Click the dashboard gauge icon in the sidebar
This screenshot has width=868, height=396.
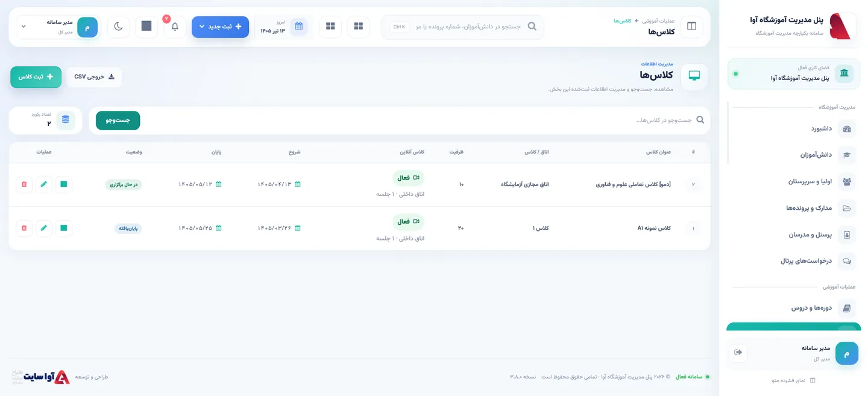click(x=846, y=128)
